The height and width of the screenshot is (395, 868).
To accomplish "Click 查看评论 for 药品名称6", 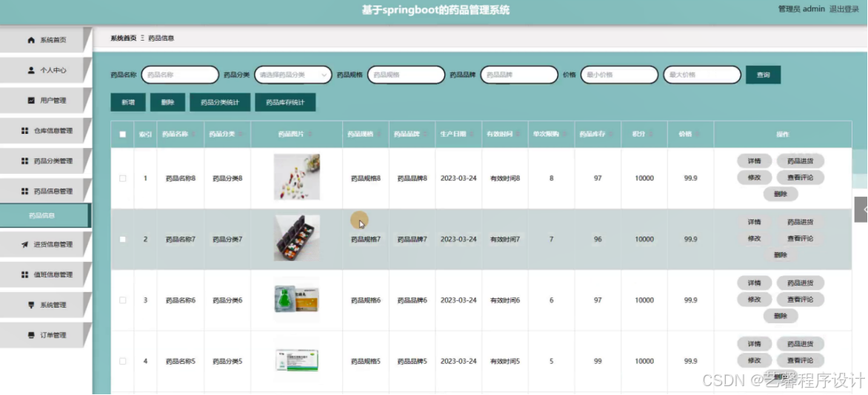I will pyautogui.click(x=801, y=300).
